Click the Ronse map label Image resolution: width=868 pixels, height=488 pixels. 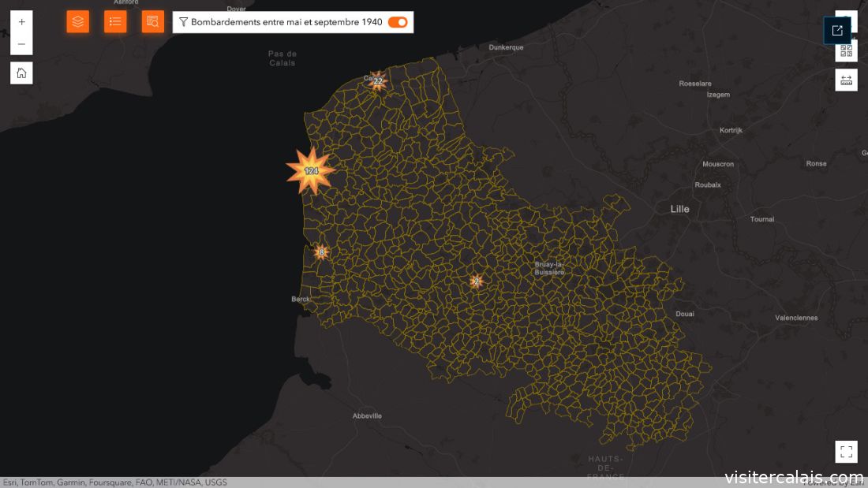click(x=817, y=164)
